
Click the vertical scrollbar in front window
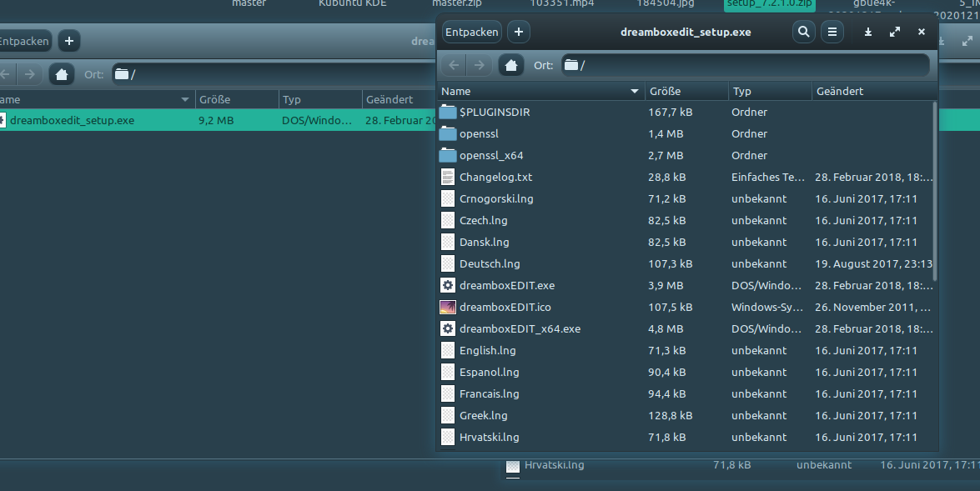935,191
